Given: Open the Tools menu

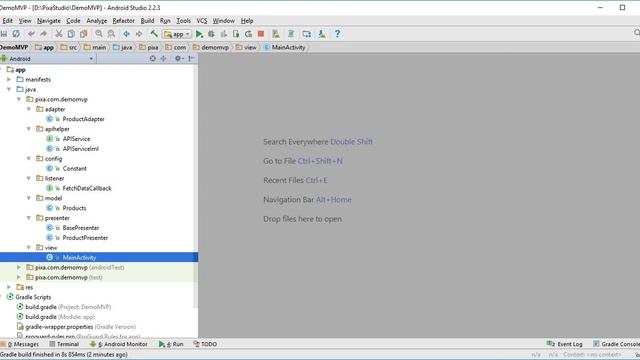Looking at the screenshot, I should pos(183,21).
